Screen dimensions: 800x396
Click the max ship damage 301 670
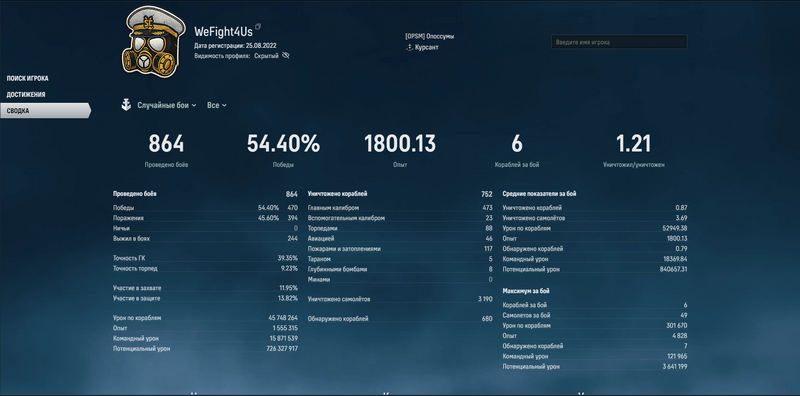click(677, 325)
